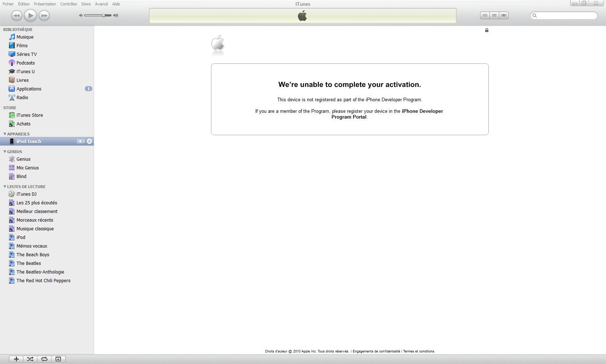Open Engagements de confidentialité link

coord(376,351)
